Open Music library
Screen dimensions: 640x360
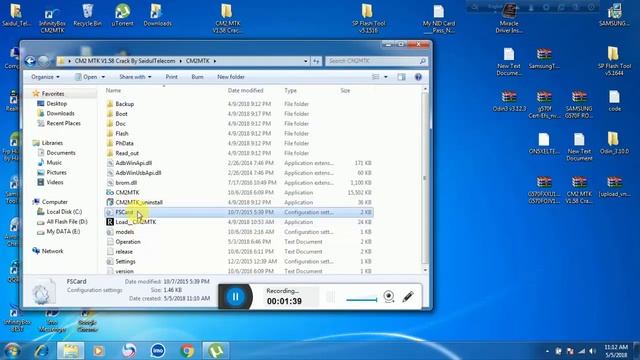[54, 162]
